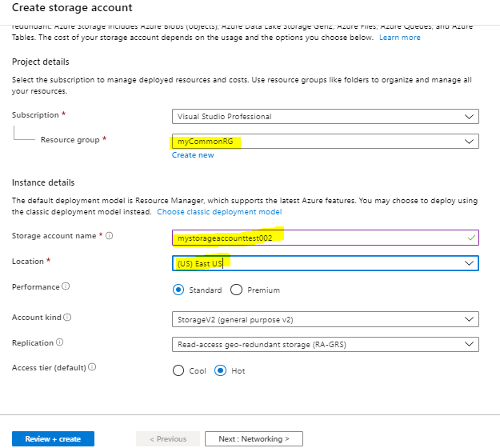Select Standard performance radio button
The width and height of the screenshot is (500, 448).
point(179,290)
